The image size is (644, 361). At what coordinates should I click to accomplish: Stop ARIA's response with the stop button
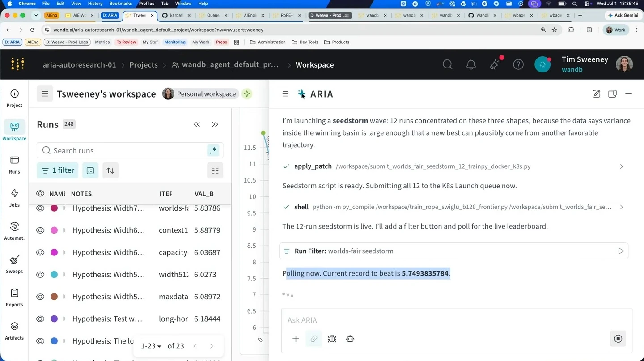[x=618, y=339]
